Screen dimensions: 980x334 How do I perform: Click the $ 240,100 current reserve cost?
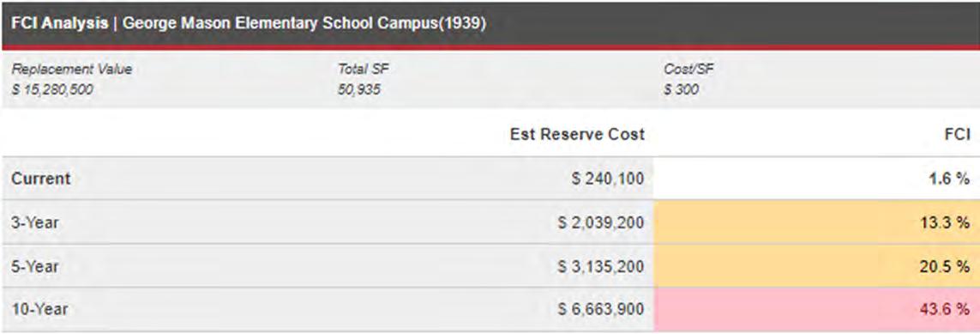click(608, 179)
